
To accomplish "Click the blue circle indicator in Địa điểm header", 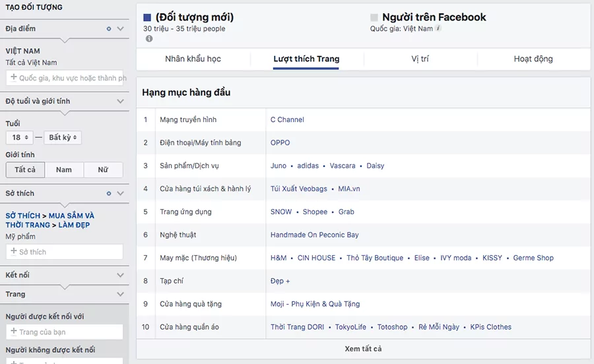I will [x=109, y=29].
